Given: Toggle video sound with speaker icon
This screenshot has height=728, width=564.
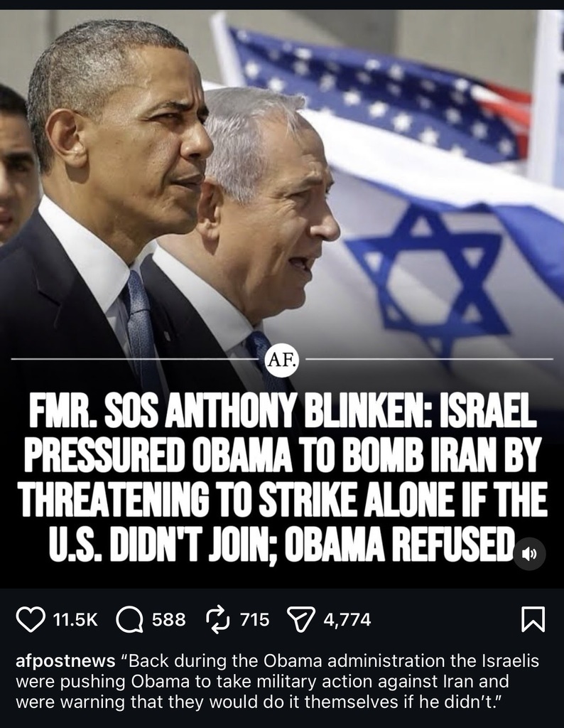Looking at the screenshot, I should point(530,554).
